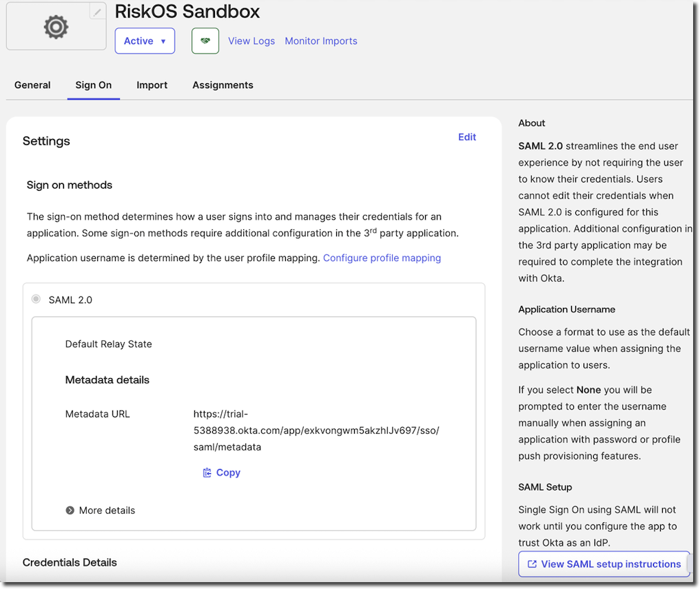Click the external link icon in SAML setup button

coord(532,564)
